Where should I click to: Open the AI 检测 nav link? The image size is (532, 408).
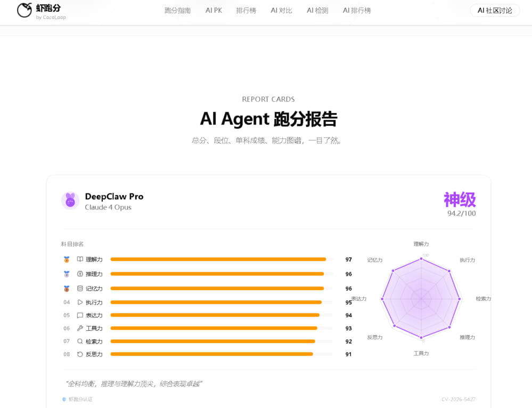pos(317,11)
